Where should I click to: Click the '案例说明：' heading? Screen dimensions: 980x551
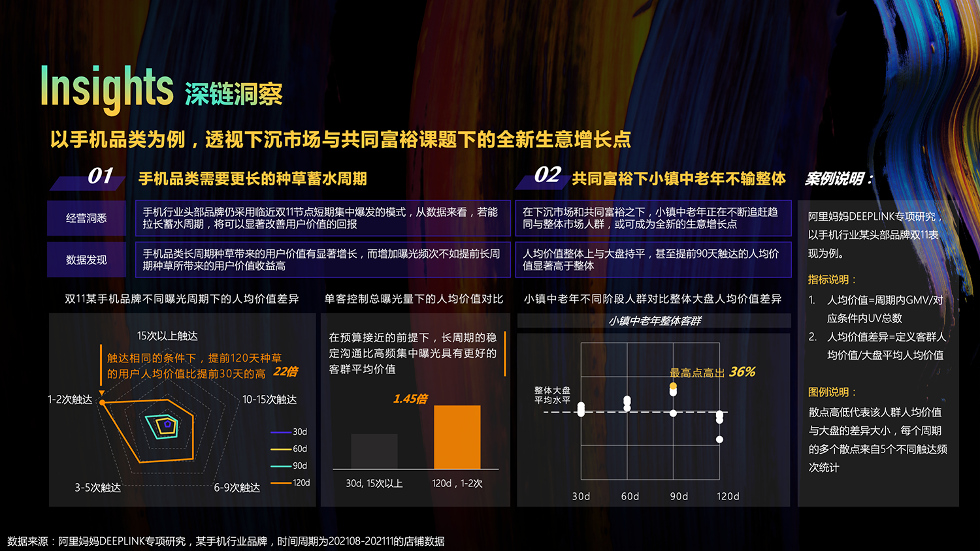[839, 179]
